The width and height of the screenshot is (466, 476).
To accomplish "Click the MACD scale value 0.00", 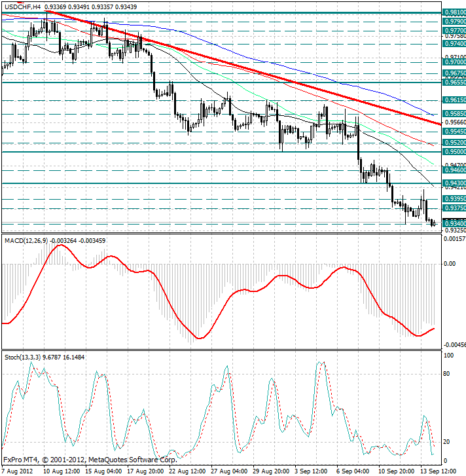I will click(450, 263).
